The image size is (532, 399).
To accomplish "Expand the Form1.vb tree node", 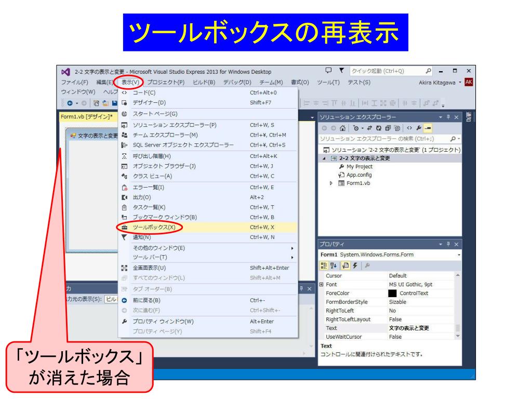I will pos(331,183).
